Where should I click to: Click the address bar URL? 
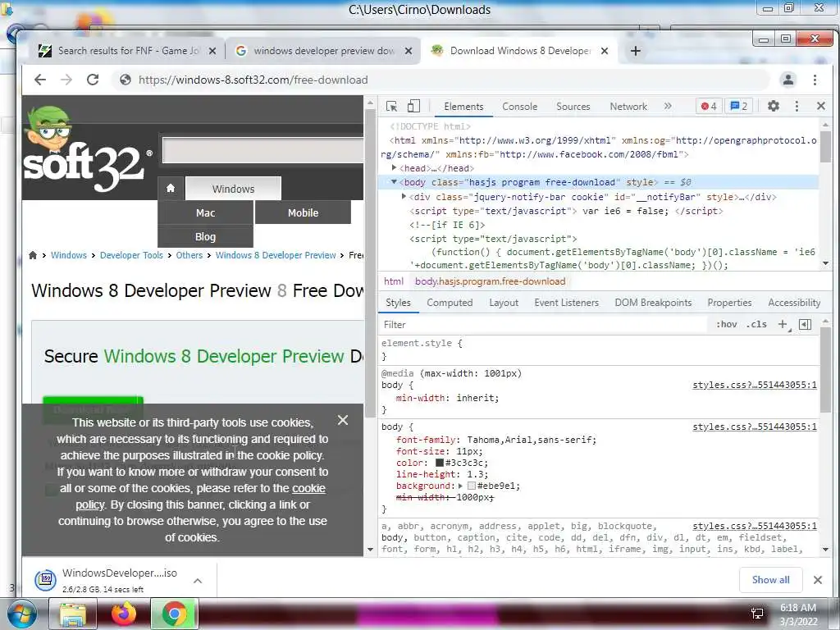[x=253, y=80]
